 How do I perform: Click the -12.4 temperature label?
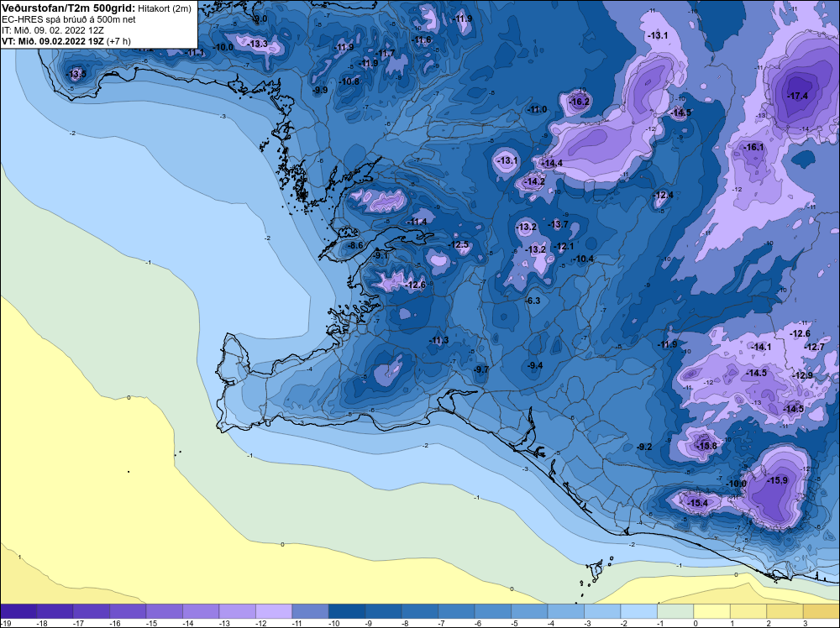tap(664, 195)
